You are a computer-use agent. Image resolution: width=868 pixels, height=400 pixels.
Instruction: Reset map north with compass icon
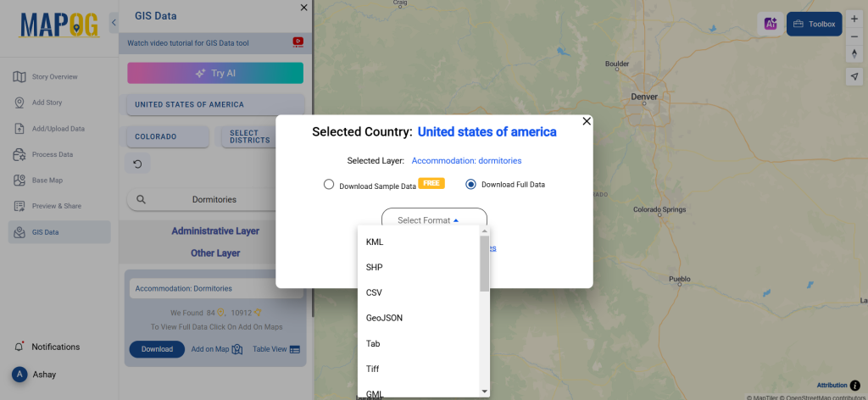[x=854, y=54]
